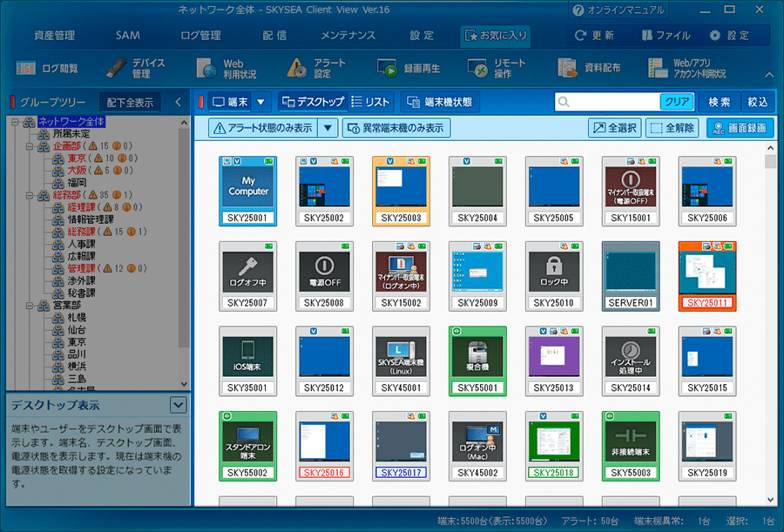This screenshot has width=784, height=532.
Task: Open ファイル menu button
Action: point(666,36)
